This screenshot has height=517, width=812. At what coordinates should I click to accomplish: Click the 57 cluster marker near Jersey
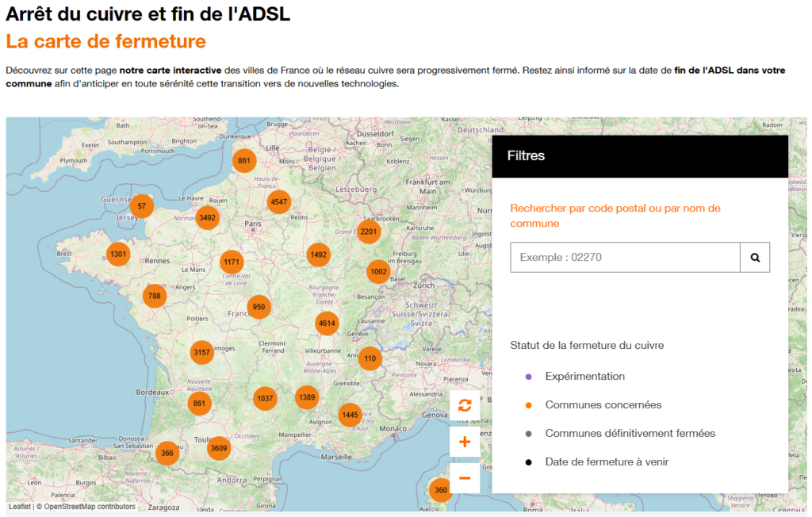click(141, 206)
